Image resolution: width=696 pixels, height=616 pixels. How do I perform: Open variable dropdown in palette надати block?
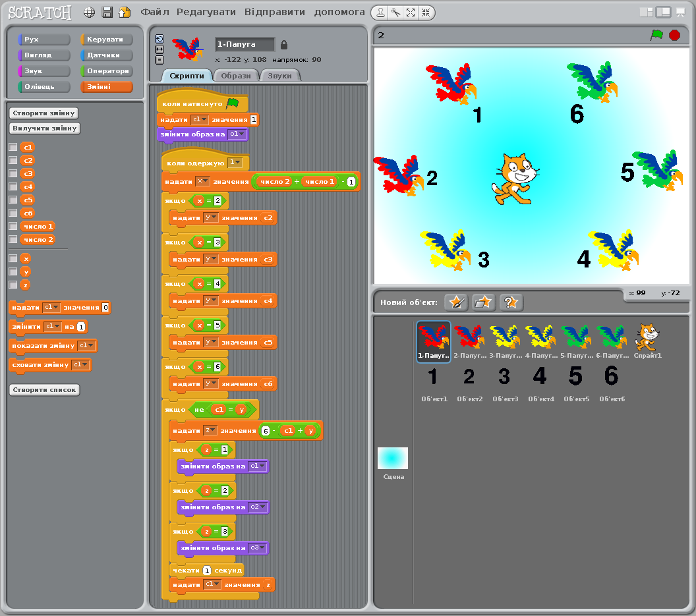(x=51, y=307)
